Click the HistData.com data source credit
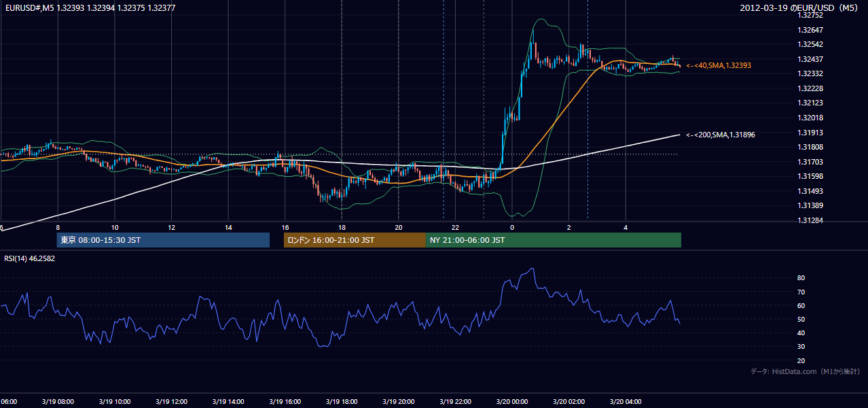 (806, 371)
